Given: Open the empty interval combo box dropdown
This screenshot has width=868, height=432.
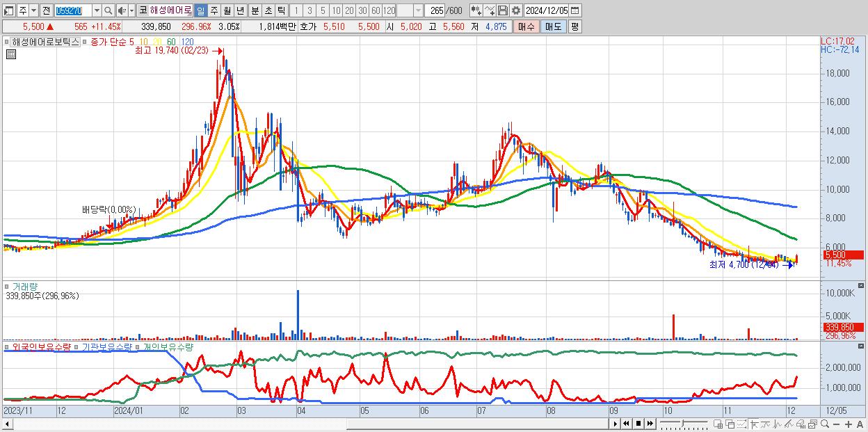Looking at the screenshot, I should pyautogui.click(x=418, y=11).
